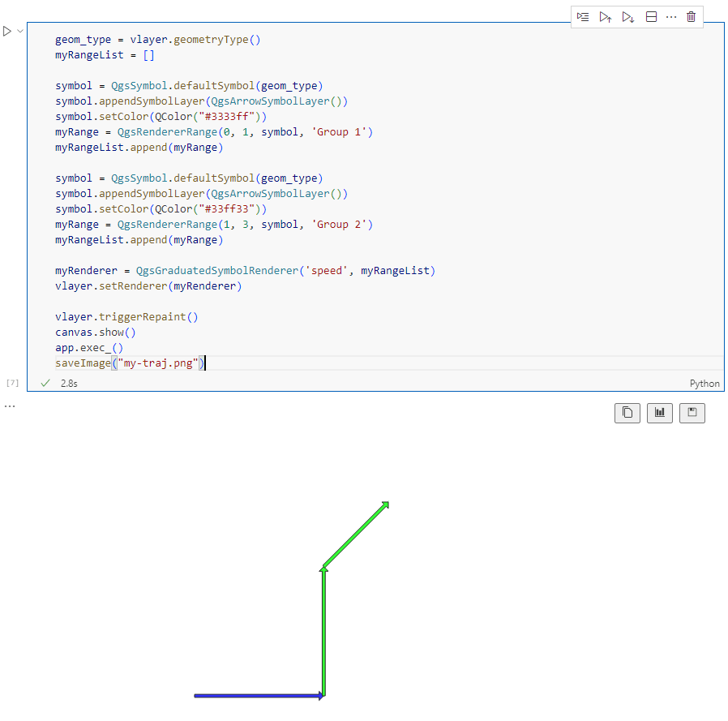Place cursor on saveImage line
This screenshot has width=728, height=721.
(x=130, y=363)
